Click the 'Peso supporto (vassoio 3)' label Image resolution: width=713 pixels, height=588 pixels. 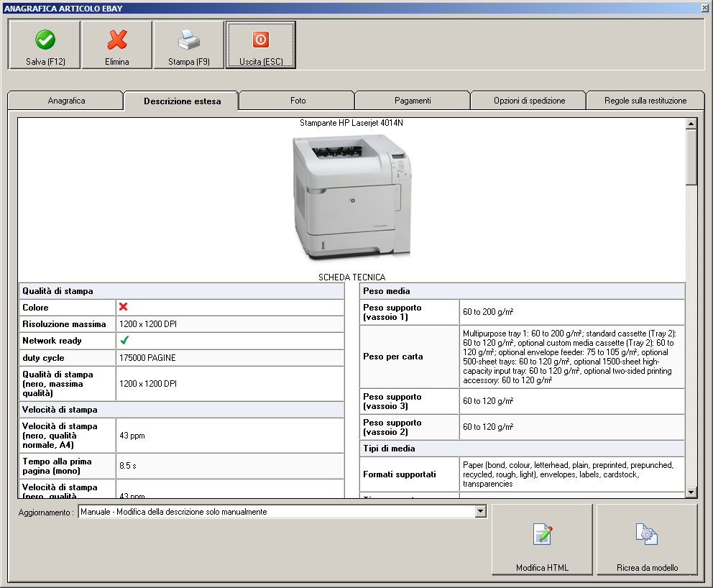(x=392, y=402)
